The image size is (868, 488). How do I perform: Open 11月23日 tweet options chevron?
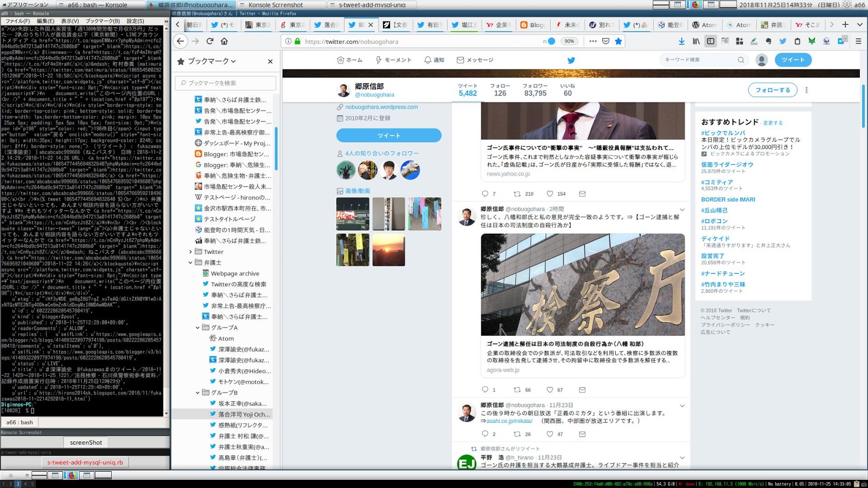click(682, 406)
